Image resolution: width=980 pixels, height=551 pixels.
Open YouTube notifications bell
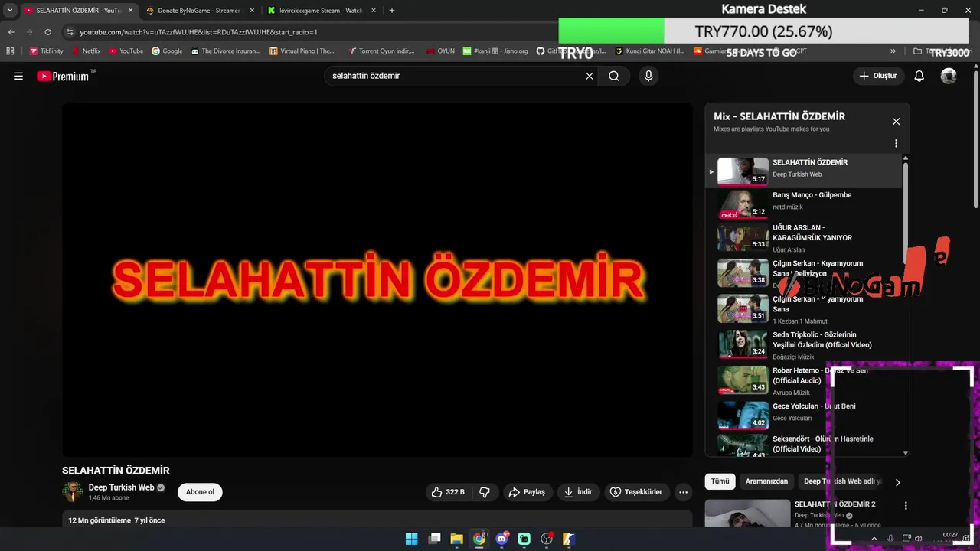click(920, 76)
